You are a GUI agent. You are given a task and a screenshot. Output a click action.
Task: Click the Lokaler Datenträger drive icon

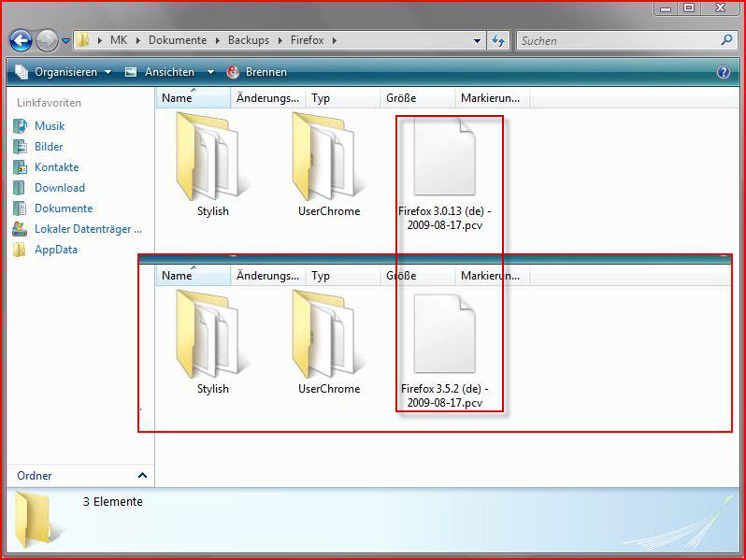(20, 229)
